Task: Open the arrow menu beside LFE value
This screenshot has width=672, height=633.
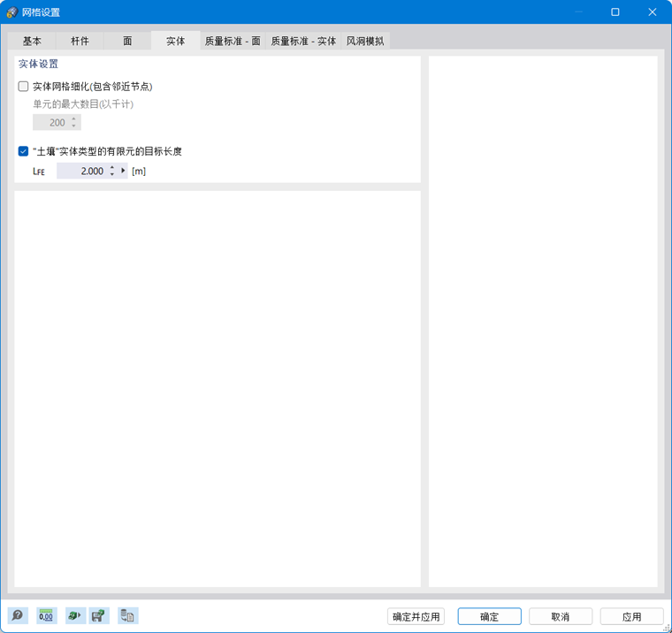Action: click(123, 171)
